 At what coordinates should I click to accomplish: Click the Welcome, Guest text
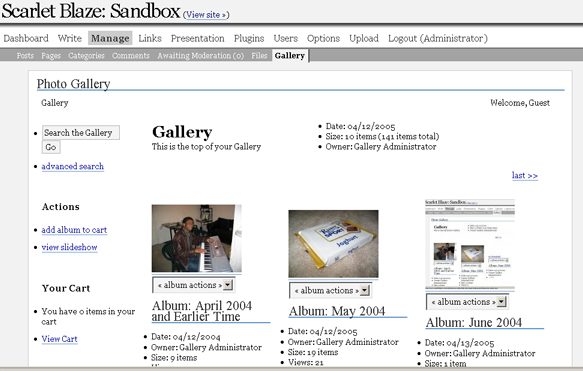coord(520,103)
